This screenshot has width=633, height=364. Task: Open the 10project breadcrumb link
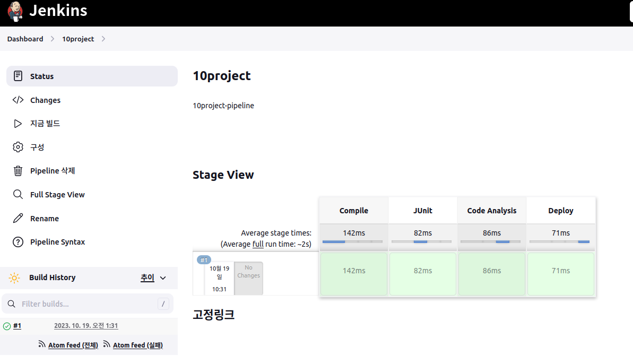click(x=78, y=39)
